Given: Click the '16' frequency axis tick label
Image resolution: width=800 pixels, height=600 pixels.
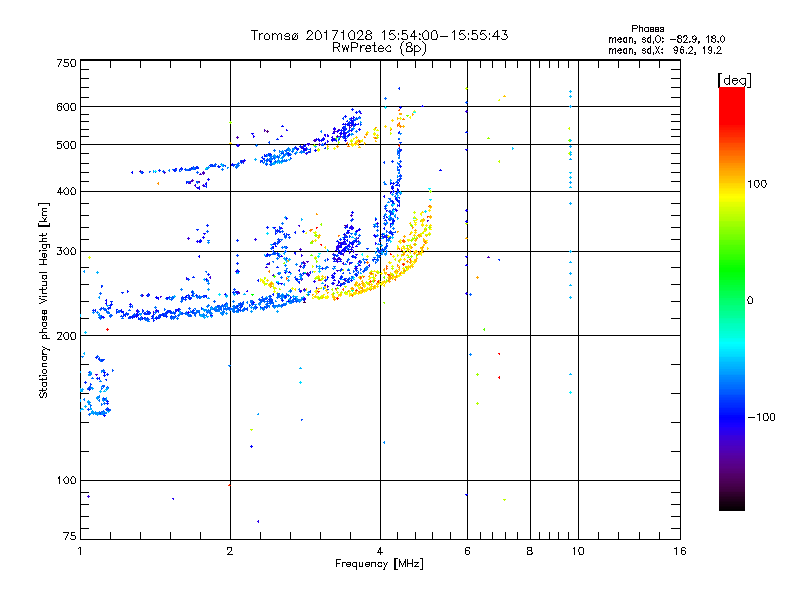Looking at the screenshot, I should pyautogui.click(x=680, y=551).
